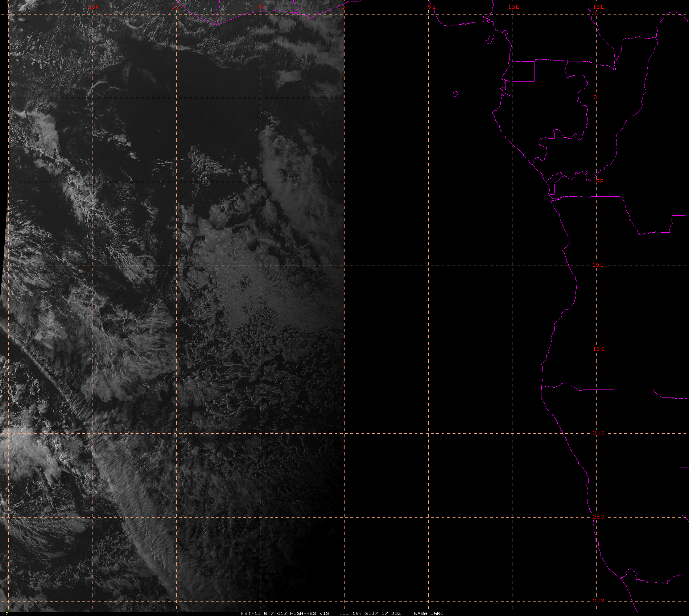This screenshot has width=689, height=616.
Task: Click the '10S' latitude label
Action: [x=598, y=265]
